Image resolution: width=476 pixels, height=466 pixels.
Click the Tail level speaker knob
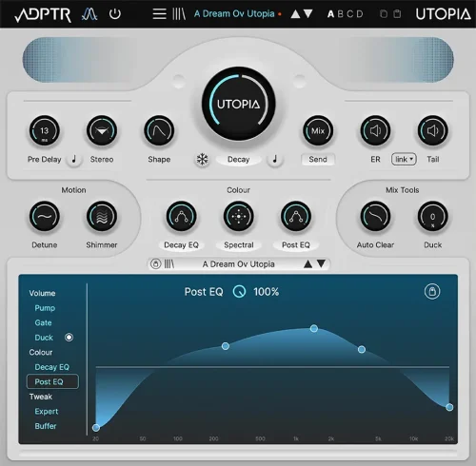tap(433, 130)
